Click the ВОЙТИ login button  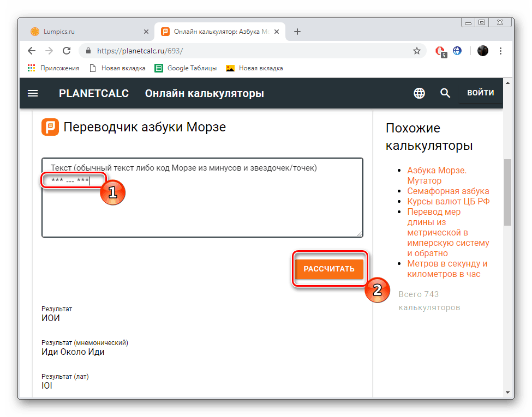coord(480,93)
